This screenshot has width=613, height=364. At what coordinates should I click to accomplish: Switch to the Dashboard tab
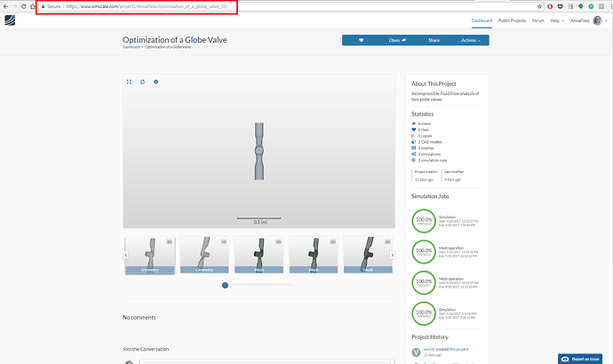coord(482,20)
